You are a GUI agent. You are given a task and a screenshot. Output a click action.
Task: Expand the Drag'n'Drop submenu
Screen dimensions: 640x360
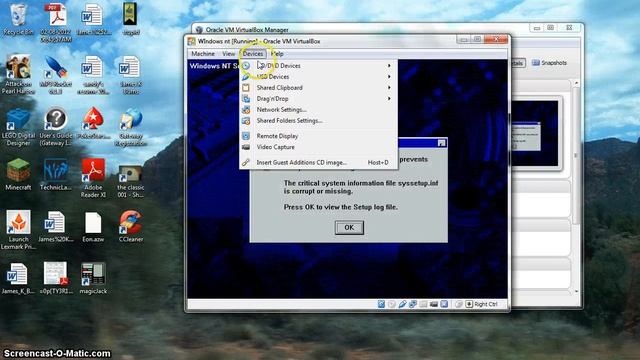click(x=318, y=98)
